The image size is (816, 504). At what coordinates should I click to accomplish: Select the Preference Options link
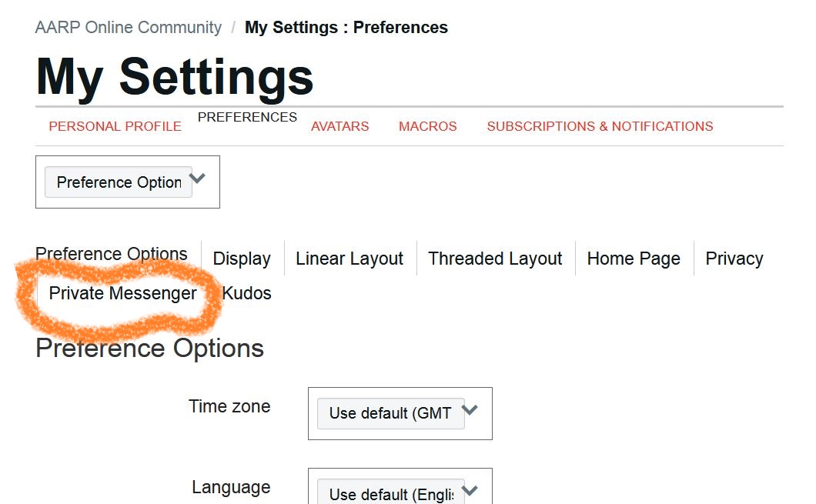click(111, 253)
